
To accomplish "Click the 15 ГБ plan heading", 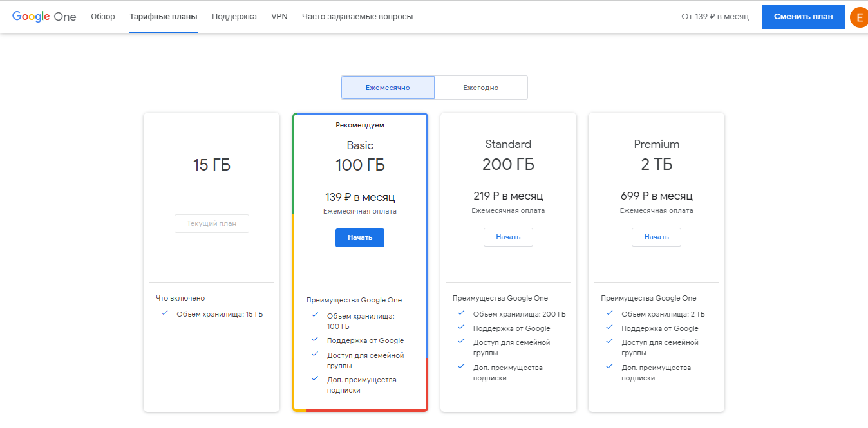I will [x=212, y=165].
